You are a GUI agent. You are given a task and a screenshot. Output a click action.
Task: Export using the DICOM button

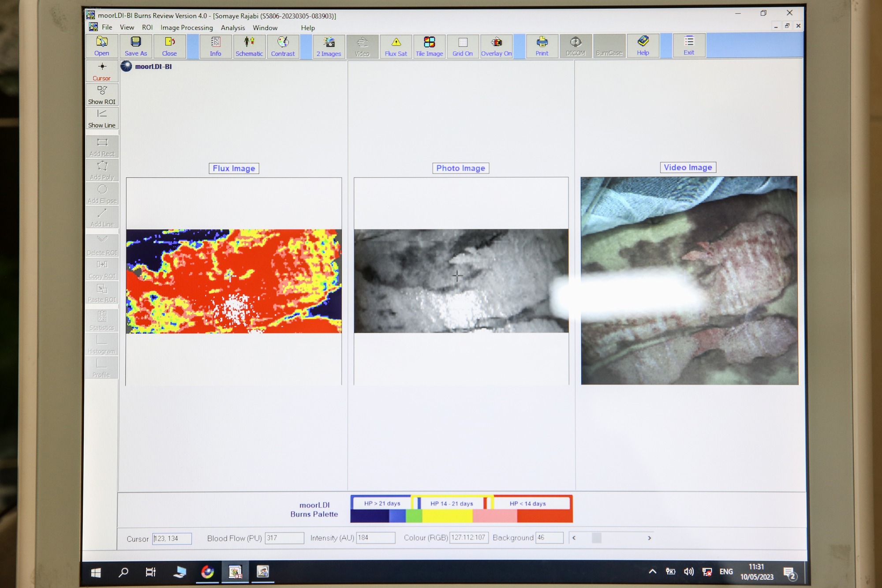[576, 46]
